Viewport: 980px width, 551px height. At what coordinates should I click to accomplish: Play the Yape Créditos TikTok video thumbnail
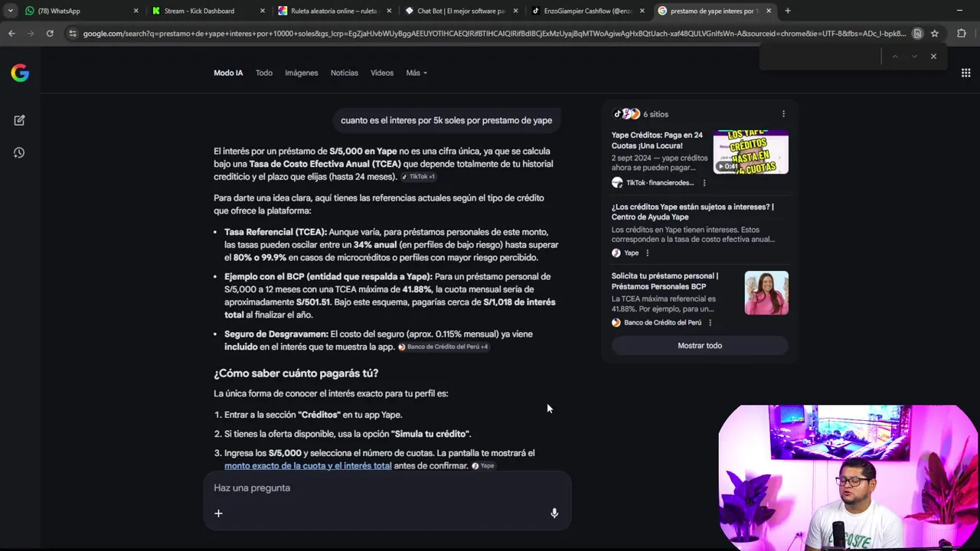coord(750,152)
